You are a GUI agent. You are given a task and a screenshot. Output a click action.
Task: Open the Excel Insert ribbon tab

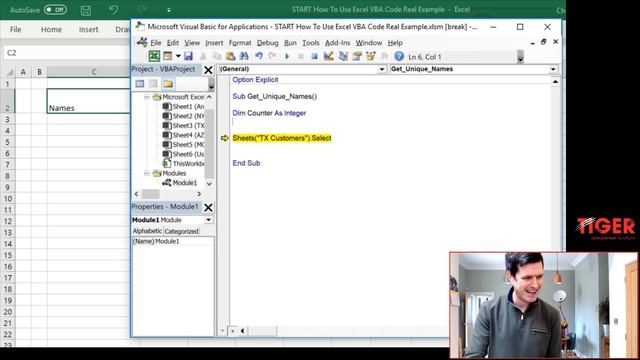[88, 29]
